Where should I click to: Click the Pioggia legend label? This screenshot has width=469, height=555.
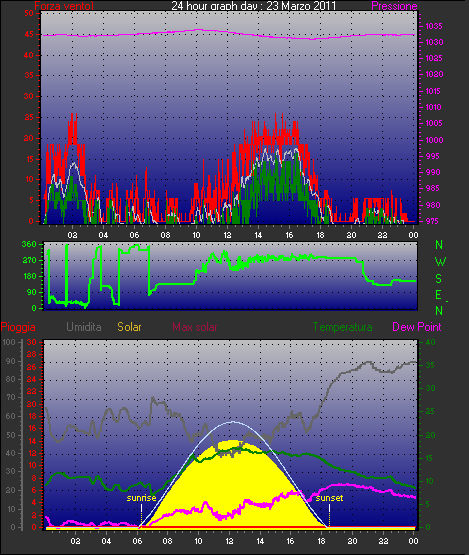pos(18,327)
